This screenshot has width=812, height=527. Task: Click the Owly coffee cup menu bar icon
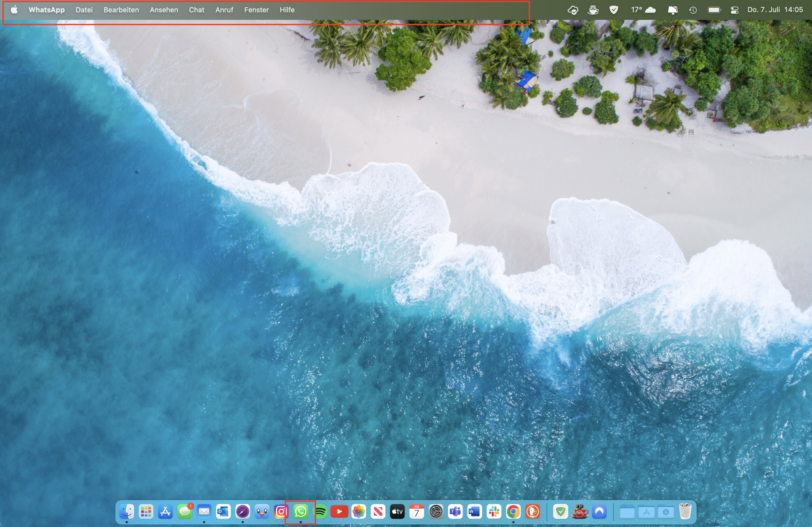[x=593, y=10]
